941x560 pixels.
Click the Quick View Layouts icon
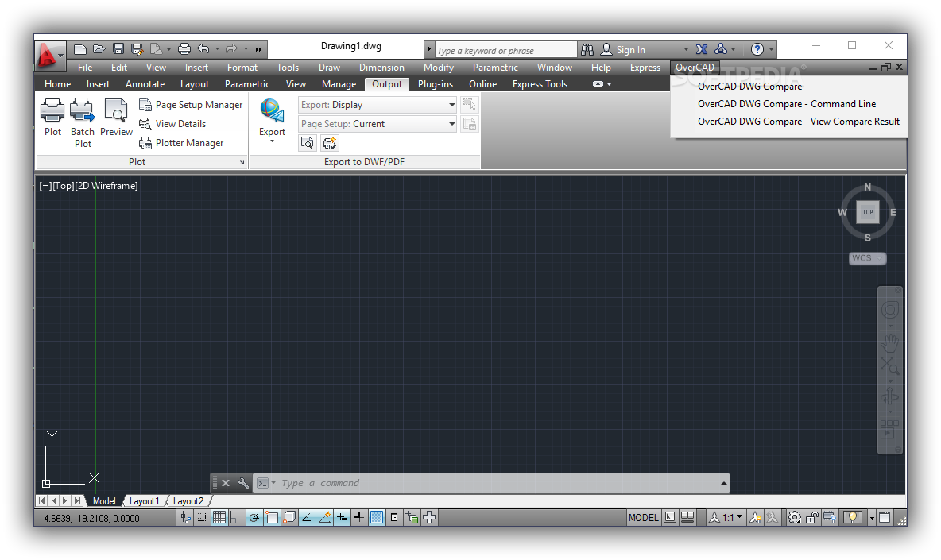pyautogui.click(x=670, y=517)
